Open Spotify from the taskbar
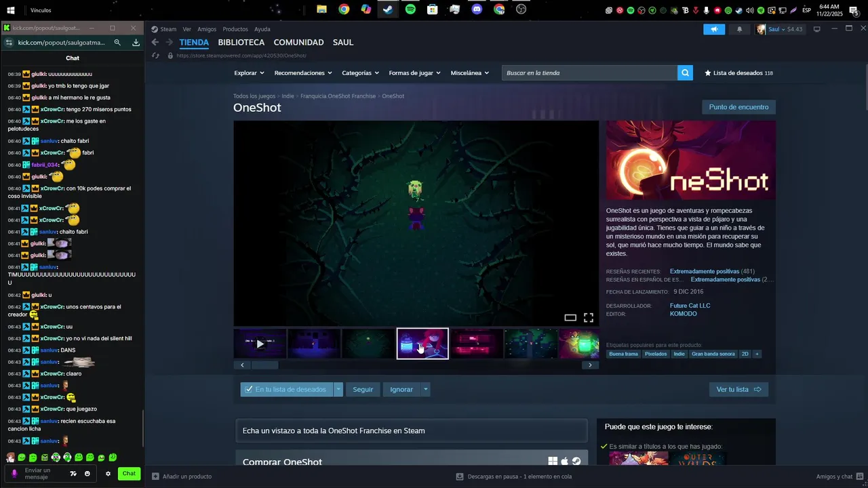The image size is (868, 488). 410,9
